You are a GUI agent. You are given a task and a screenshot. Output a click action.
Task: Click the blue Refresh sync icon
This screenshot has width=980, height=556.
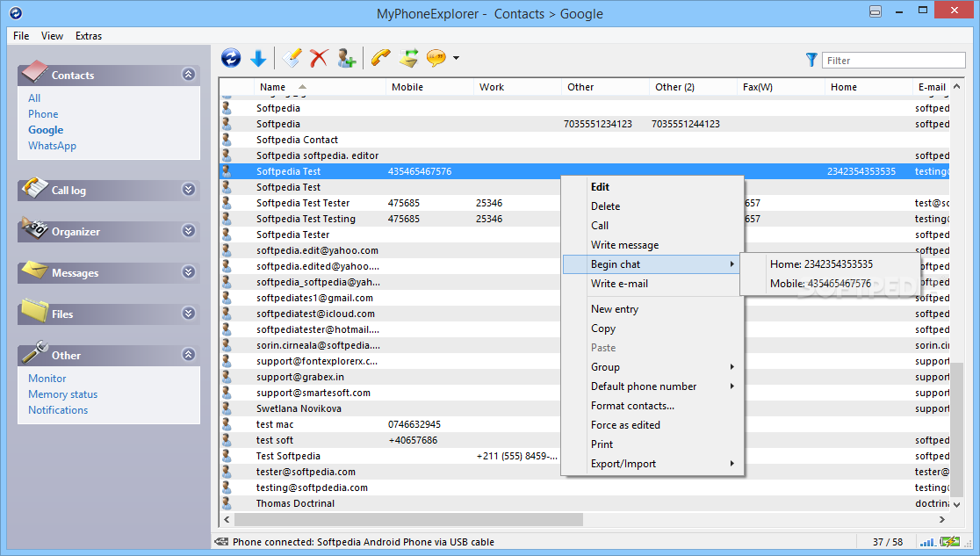tap(231, 58)
